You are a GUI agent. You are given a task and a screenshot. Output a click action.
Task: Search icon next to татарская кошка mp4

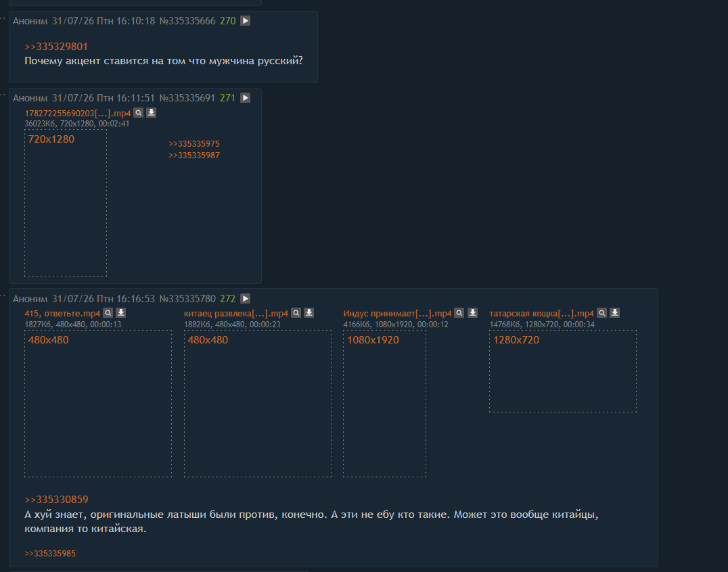tap(601, 313)
